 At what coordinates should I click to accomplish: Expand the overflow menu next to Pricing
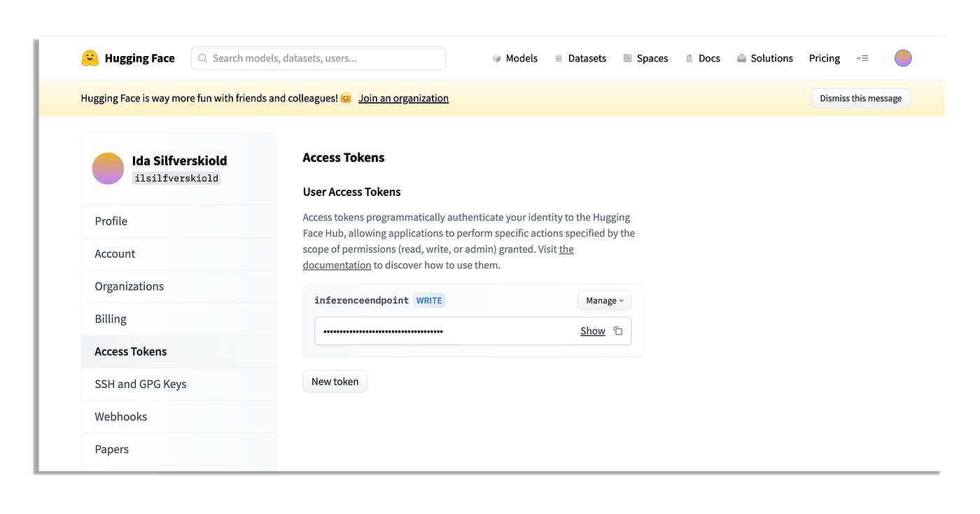pos(862,58)
